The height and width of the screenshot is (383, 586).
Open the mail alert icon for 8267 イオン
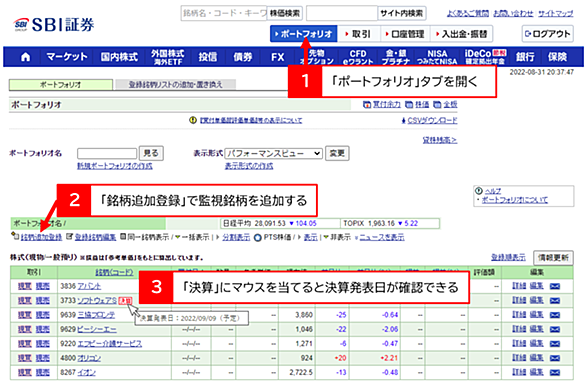coord(555,373)
